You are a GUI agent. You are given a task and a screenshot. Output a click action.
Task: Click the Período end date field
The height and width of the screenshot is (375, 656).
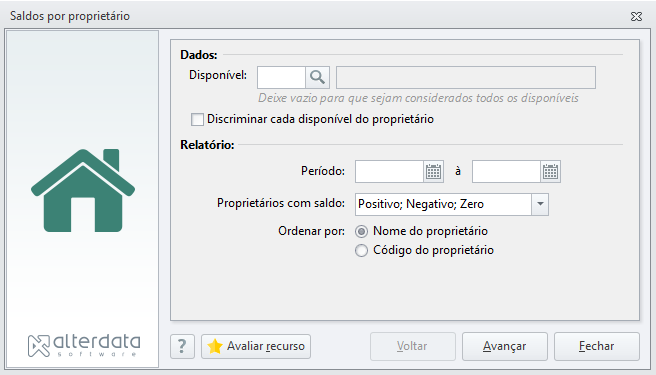(x=506, y=172)
